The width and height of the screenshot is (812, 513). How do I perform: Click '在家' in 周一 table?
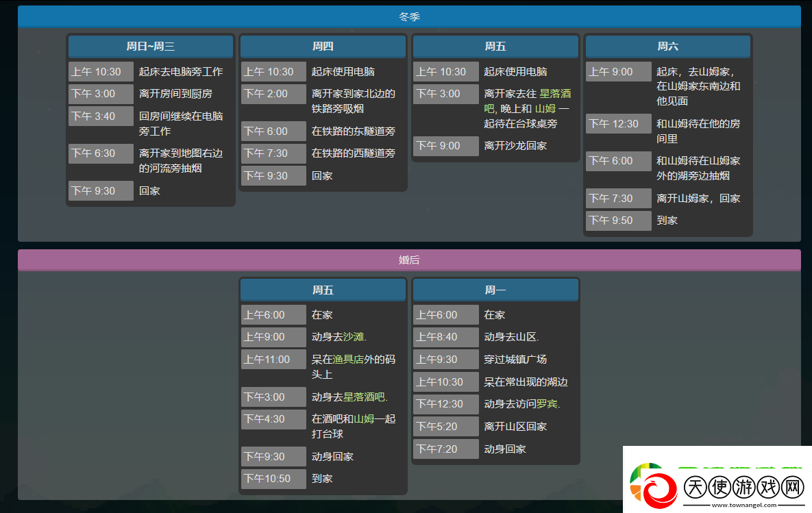(494, 315)
